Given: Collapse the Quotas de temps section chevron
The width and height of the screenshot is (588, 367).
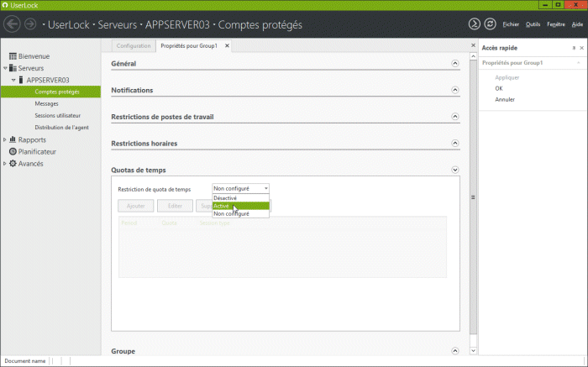Looking at the screenshot, I should 455,170.
